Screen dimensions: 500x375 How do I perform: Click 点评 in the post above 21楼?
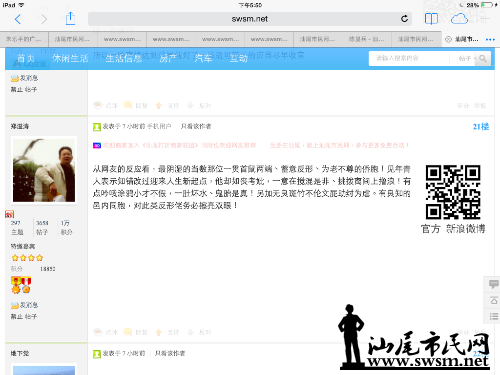[x=106, y=105]
